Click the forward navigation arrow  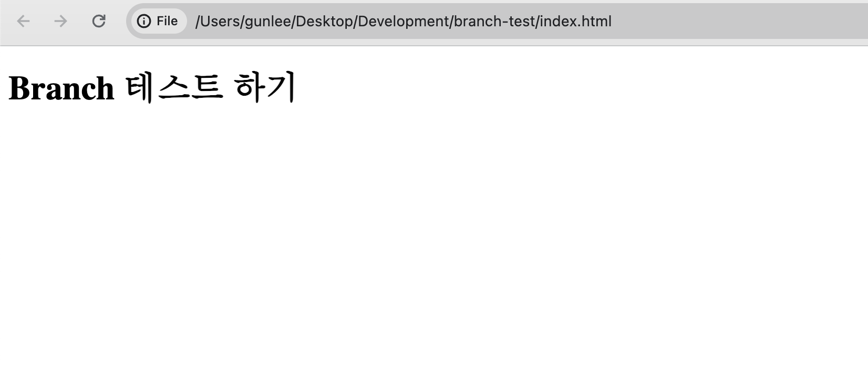coord(61,21)
